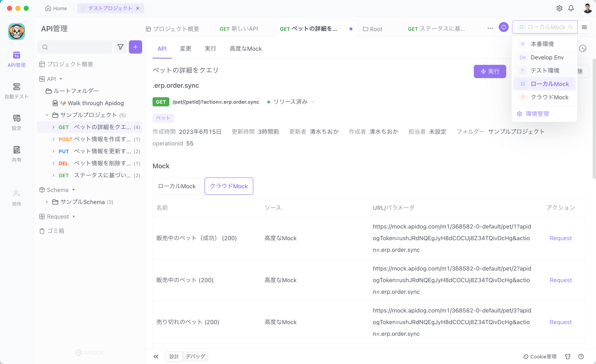Switch to デバッグ mode

pos(195,356)
